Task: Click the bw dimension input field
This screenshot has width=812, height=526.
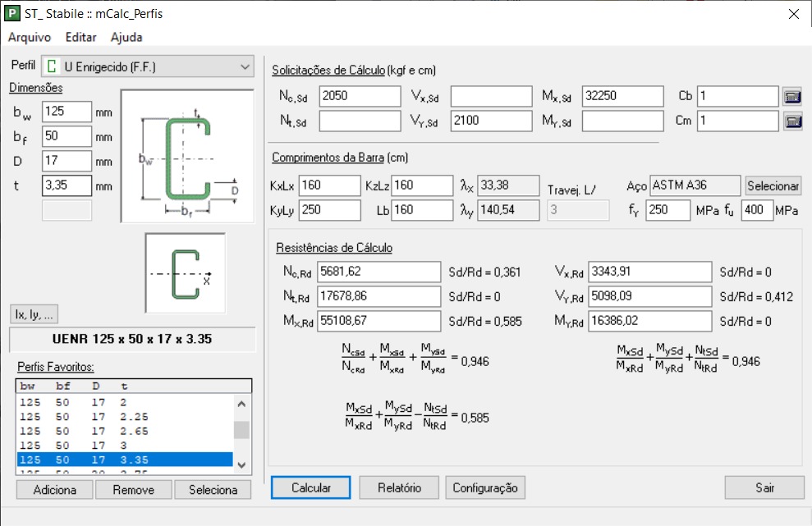Action: coord(67,112)
